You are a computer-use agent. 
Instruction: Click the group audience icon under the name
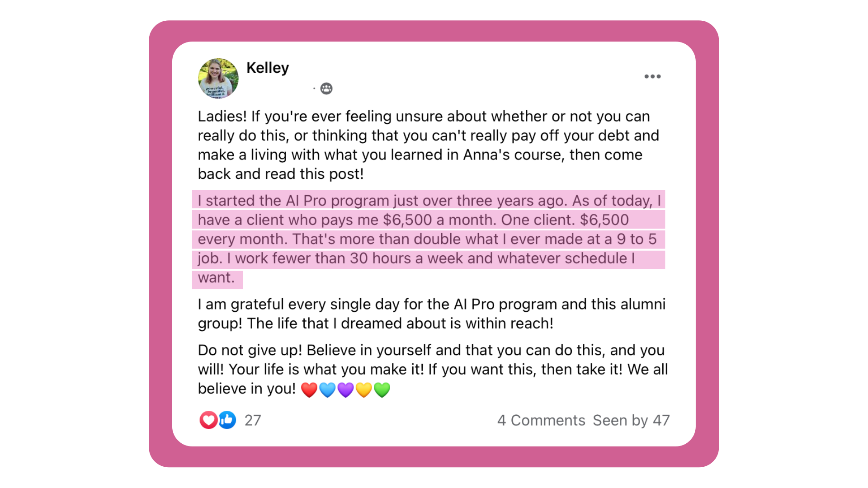(x=326, y=89)
